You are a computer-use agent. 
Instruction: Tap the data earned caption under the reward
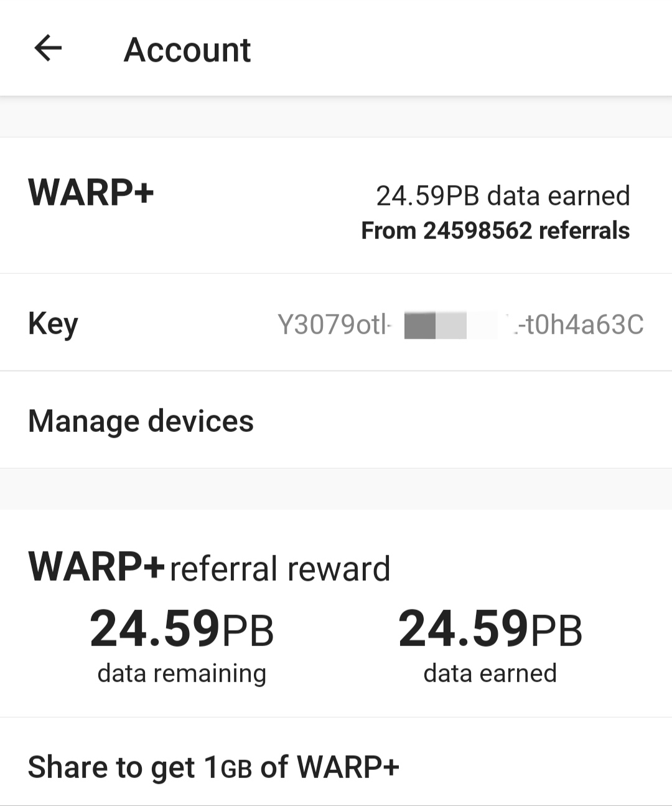click(490, 673)
